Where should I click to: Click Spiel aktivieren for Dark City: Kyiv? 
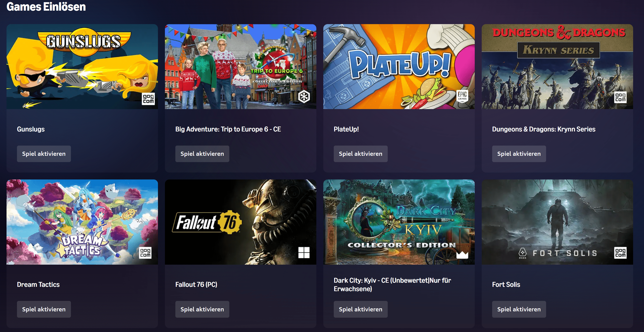361,309
